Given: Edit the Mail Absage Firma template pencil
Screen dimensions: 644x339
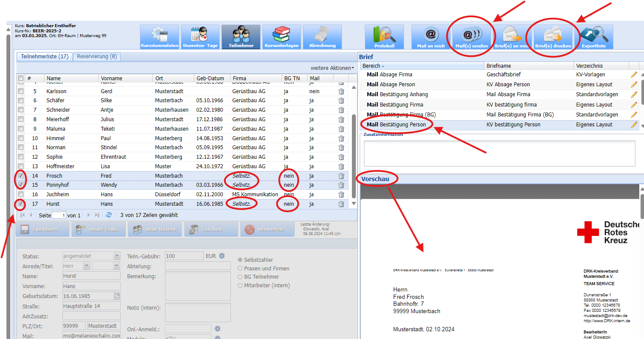Looking at the screenshot, I should 634,75.
